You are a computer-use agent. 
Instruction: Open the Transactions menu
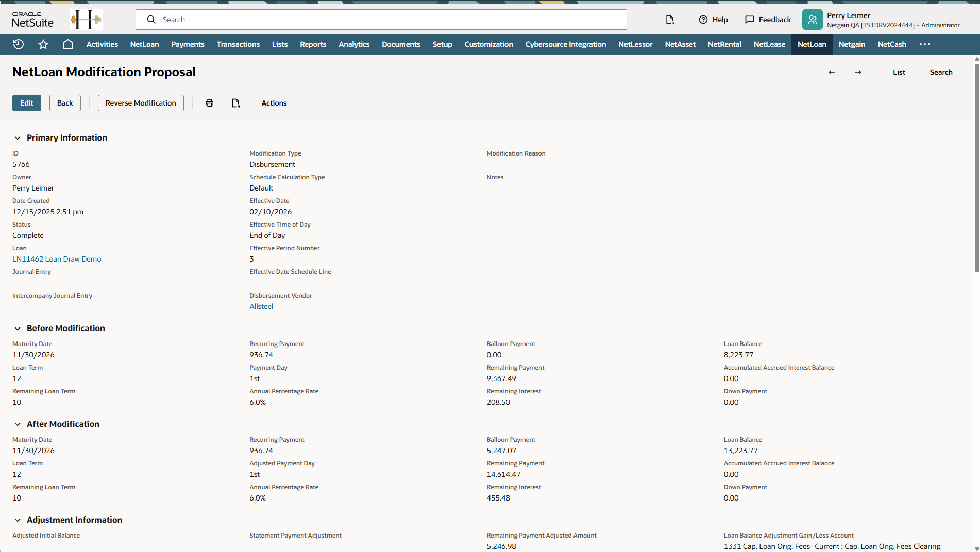(x=238, y=44)
